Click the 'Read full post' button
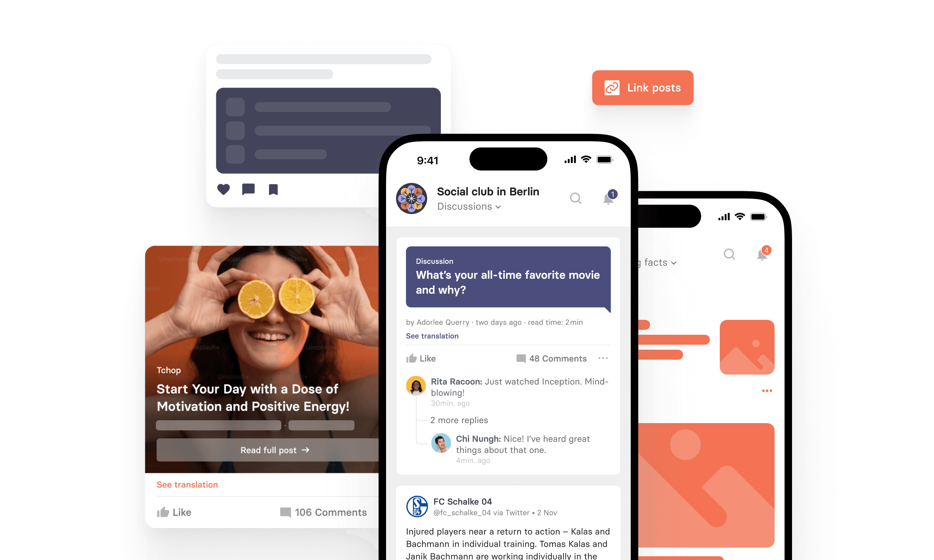This screenshot has height=560, width=934. [x=273, y=449]
